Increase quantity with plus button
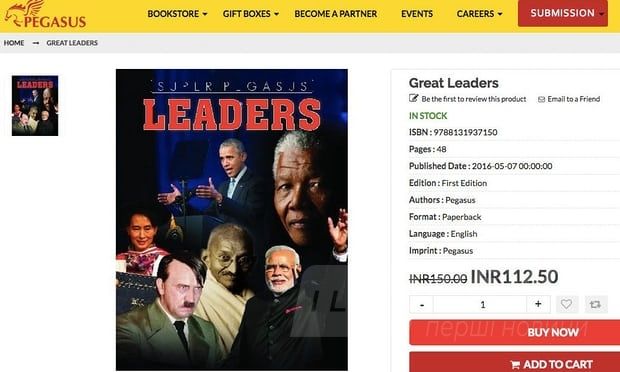620x372 pixels. (538, 304)
